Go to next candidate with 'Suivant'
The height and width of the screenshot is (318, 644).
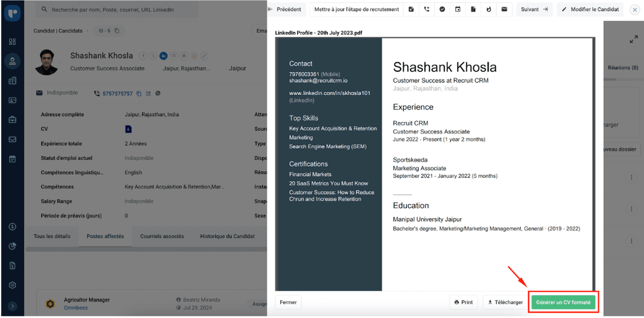(x=534, y=9)
